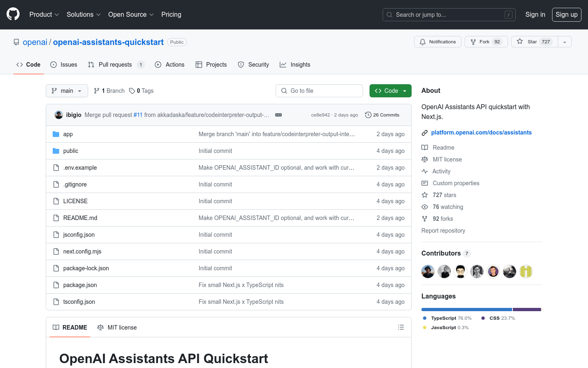Open the app folder
The image size is (588, 368).
68,134
